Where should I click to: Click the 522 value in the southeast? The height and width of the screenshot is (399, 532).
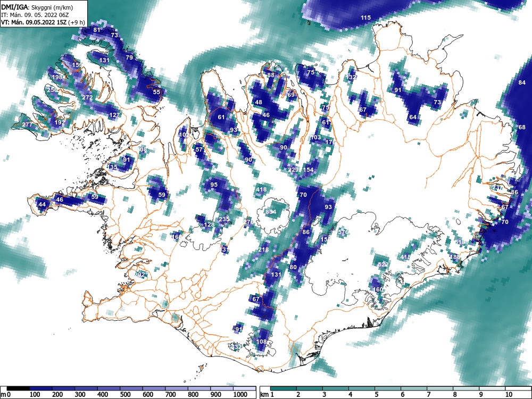pyautogui.click(x=383, y=264)
